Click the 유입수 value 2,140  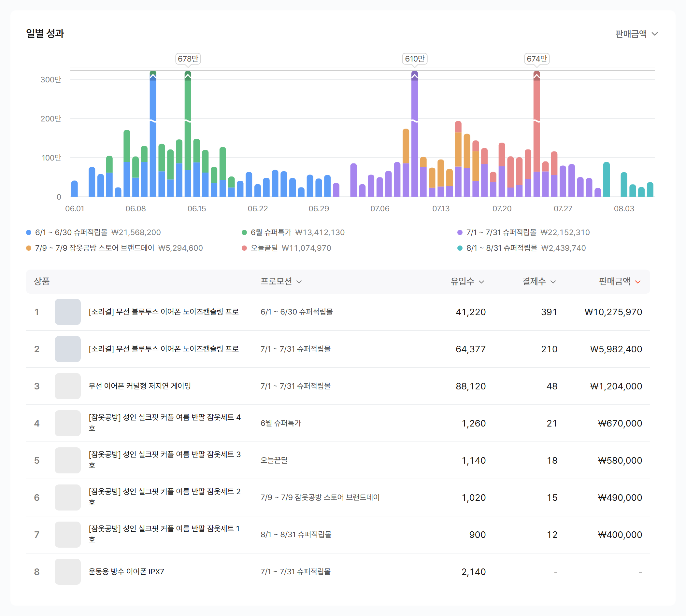click(473, 572)
